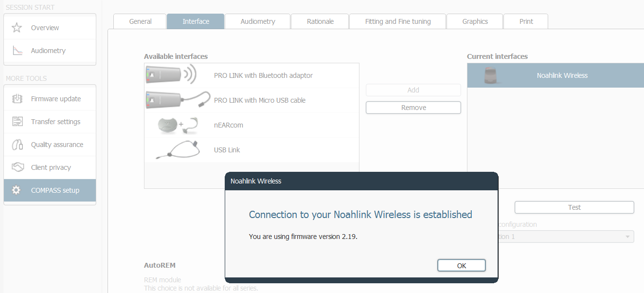Click the Audiometry graph icon in sidebar
Screen dimensions: 644x293
(x=17, y=51)
